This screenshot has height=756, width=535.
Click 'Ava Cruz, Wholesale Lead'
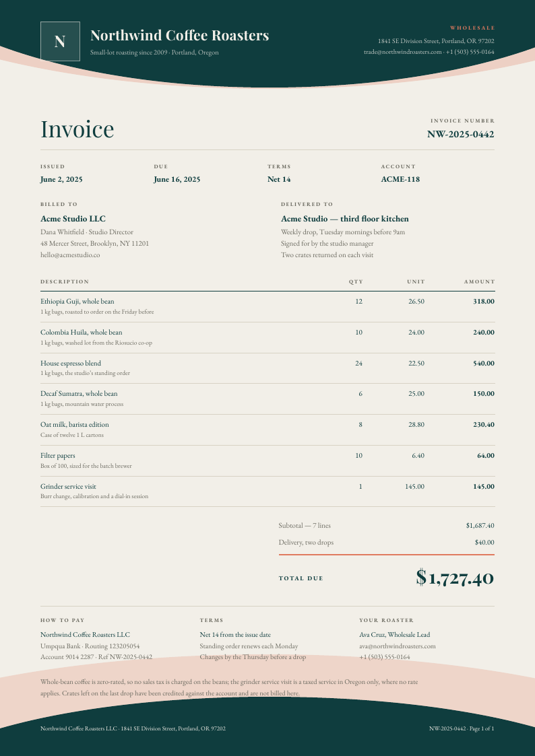(x=395, y=635)
